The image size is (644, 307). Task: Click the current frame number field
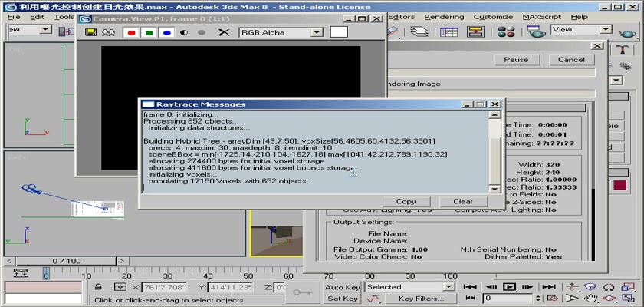509,299
